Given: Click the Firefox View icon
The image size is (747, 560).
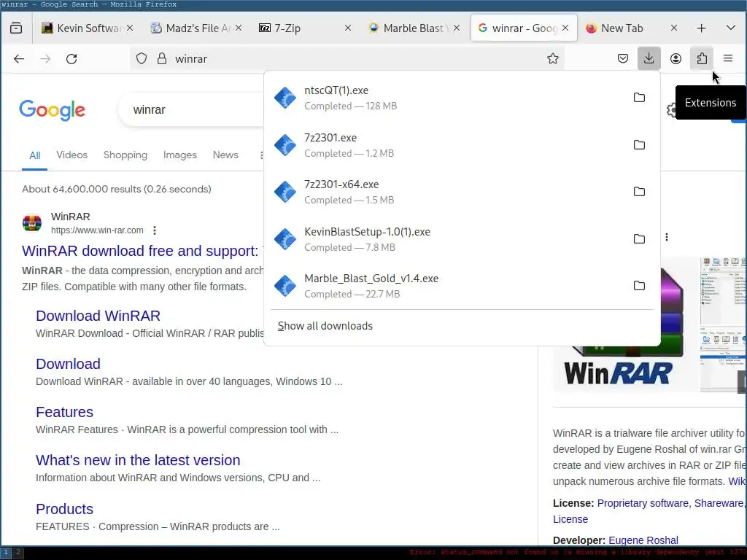Looking at the screenshot, I should [16, 28].
